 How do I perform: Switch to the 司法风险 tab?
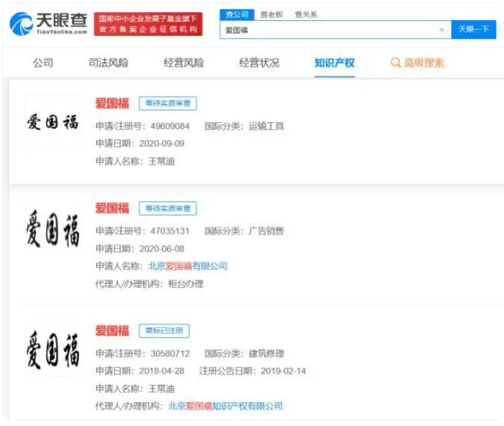tap(108, 62)
